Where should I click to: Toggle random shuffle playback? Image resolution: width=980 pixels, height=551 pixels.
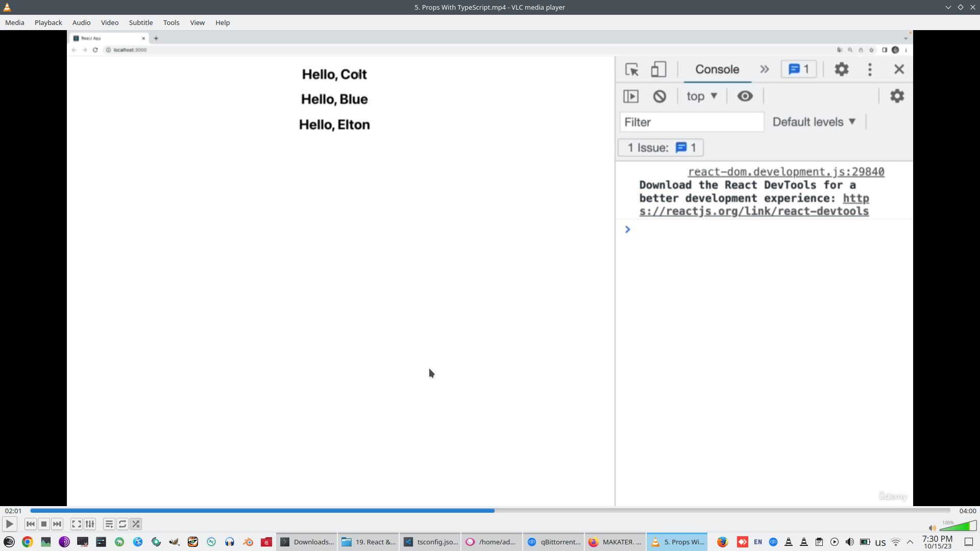tap(136, 524)
